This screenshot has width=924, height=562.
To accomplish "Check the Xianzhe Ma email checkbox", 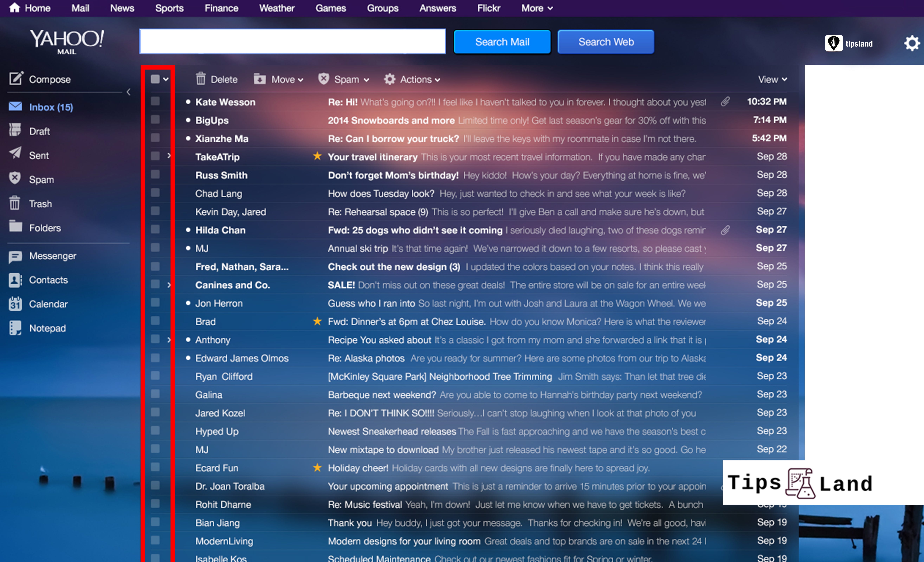I will (x=155, y=138).
